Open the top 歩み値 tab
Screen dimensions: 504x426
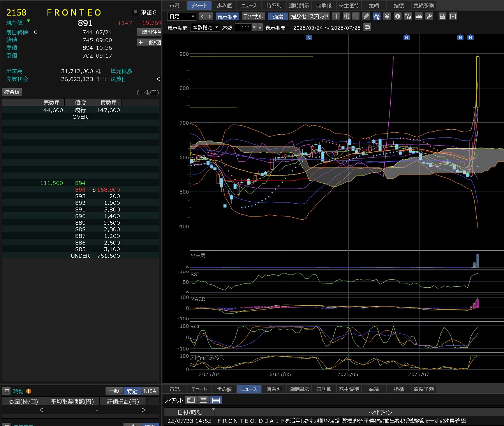224,5
